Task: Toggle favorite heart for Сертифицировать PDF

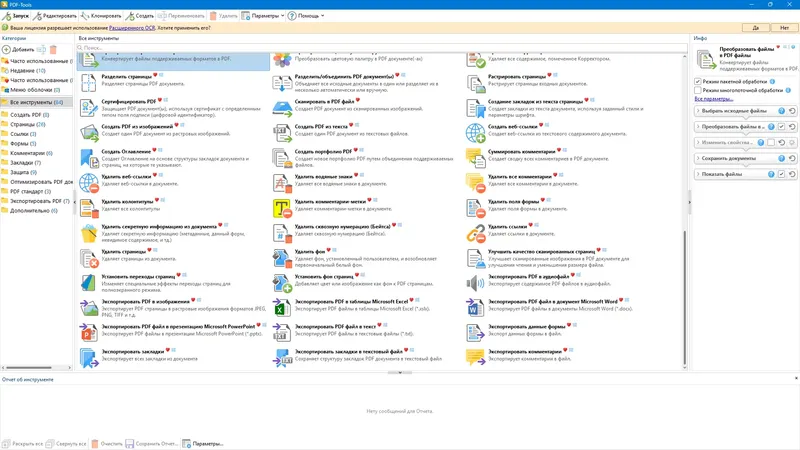Action: pos(160,101)
